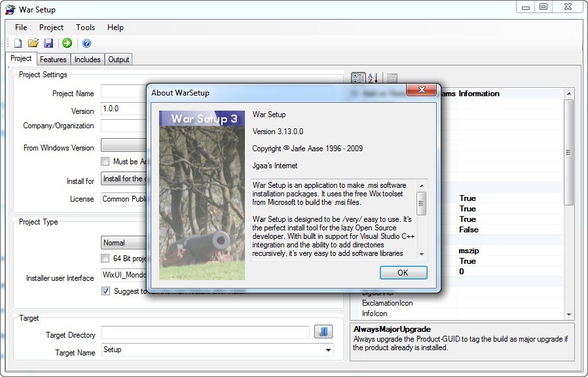
Task: Switch to the Features tab
Action: pyautogui.click(x=53, y=60)
